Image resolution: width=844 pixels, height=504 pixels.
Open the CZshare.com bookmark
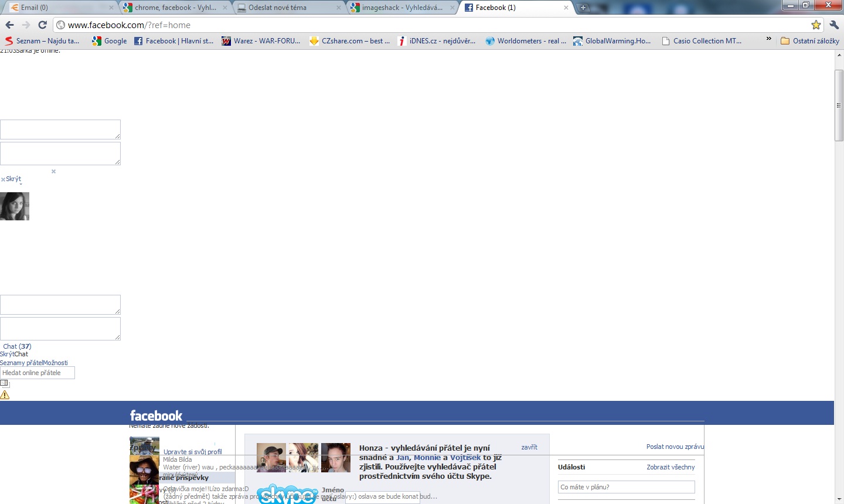click(x=350, y=41)
